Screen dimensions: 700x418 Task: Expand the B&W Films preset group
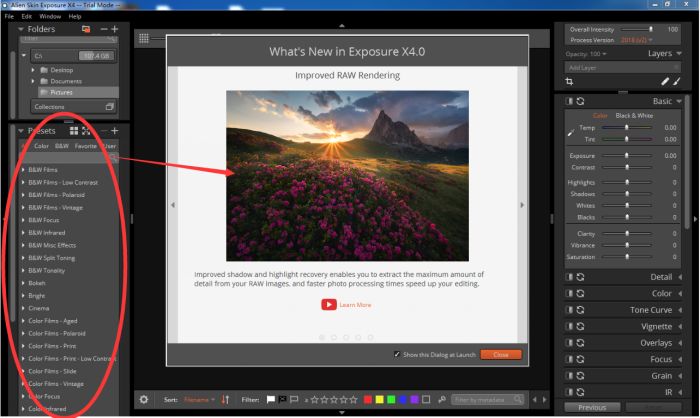(23, 170)
